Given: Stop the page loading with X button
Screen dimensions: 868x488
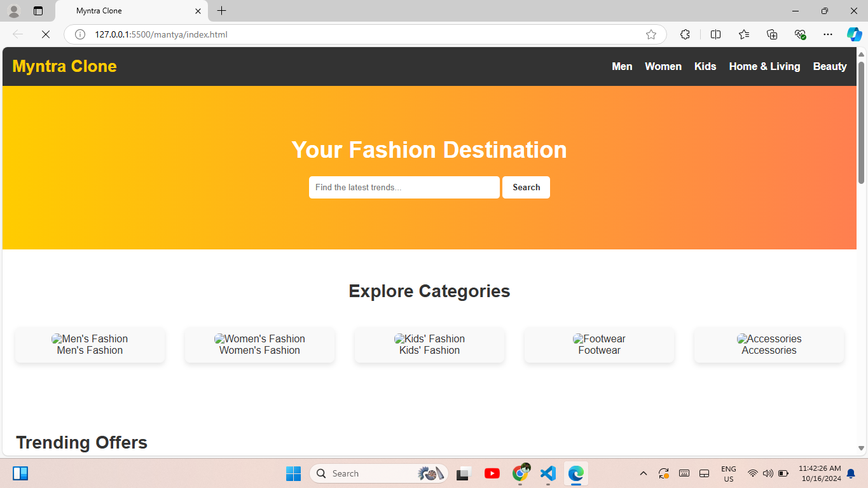Looking at the screenshot, I should (46, 34).
